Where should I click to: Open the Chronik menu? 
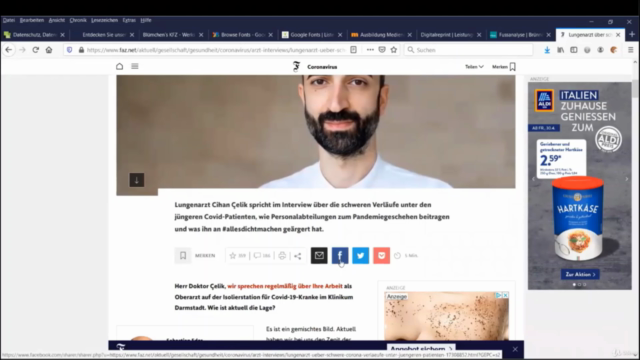coord(78,20)
